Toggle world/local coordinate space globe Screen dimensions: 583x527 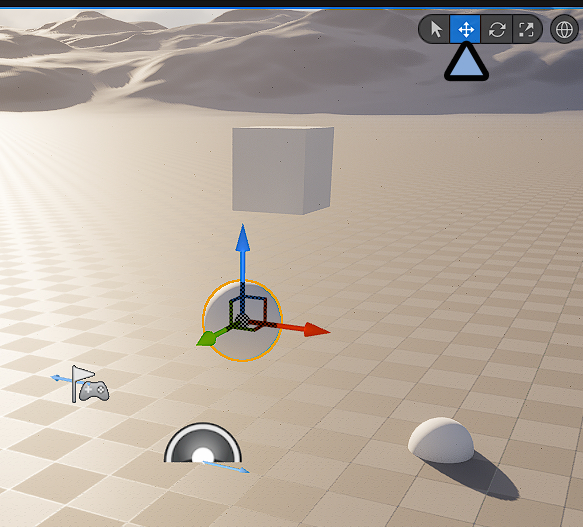click(x=564, y=29)
